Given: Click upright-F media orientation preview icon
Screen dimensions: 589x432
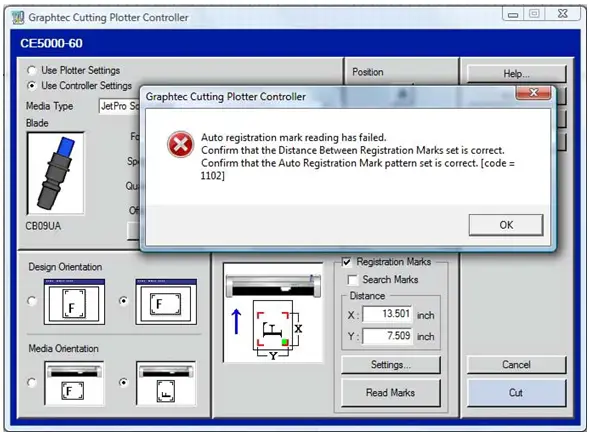Looking at the screenshot, I should (74, 384).
